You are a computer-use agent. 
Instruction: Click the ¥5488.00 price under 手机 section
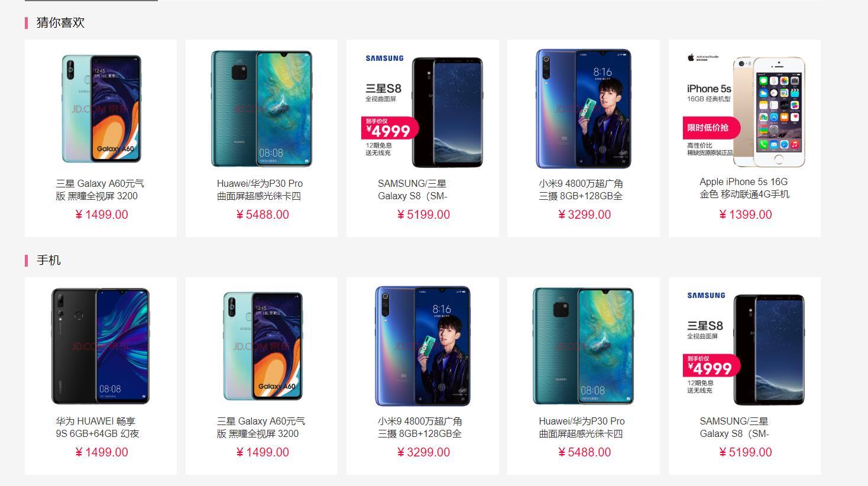[584, 452]
